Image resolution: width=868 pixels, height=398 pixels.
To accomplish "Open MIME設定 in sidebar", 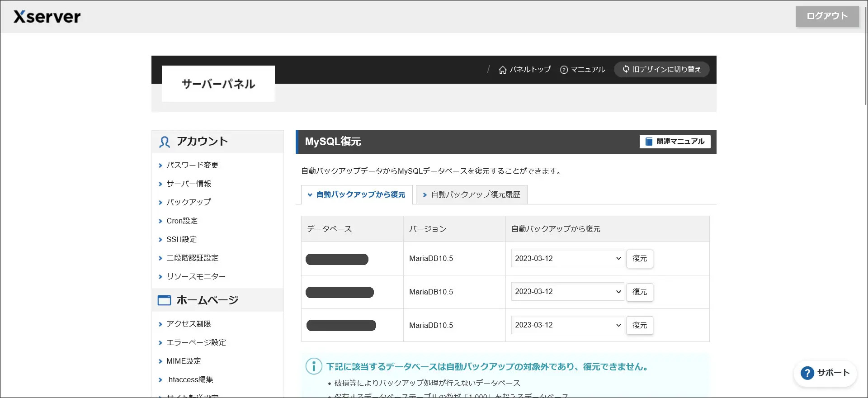I will pyautogui.click(x=184, y=361).
